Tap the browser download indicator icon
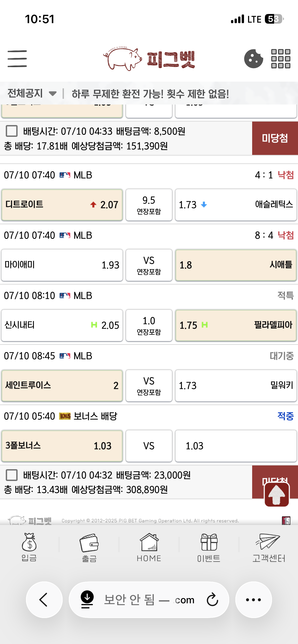 pyautogui.click(x=87, y=599)
